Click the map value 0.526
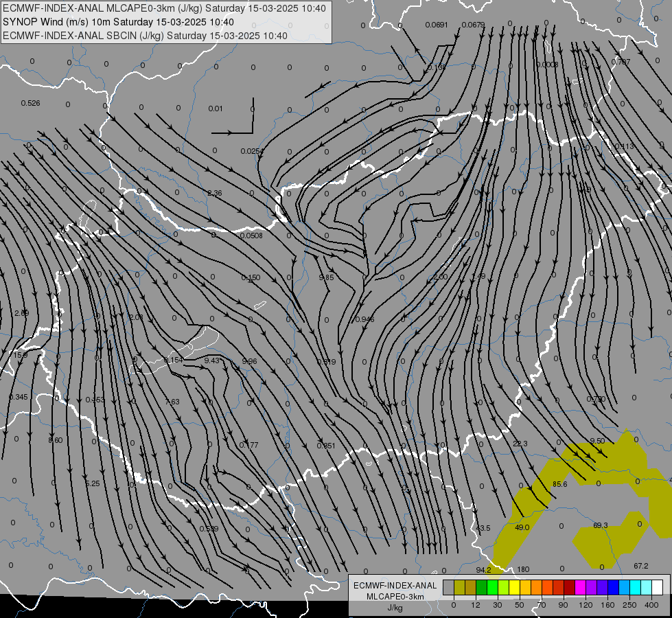The width and height of the screenshot is (672, 618). pos(30,103)
